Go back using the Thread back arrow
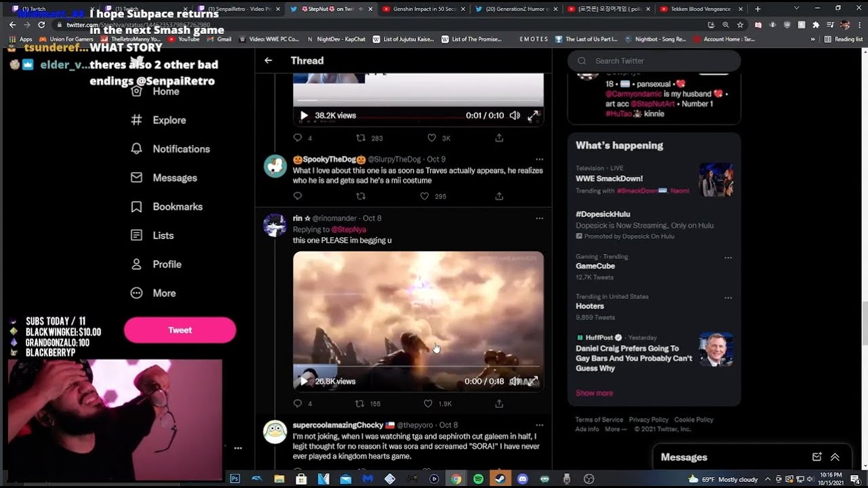The image size is (868, 488). coord(269,60)
